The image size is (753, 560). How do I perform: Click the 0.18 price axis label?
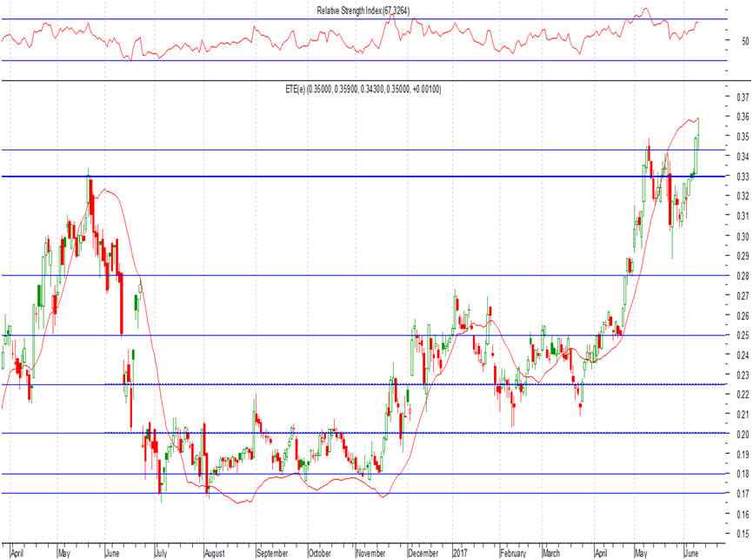pos(743,474)
